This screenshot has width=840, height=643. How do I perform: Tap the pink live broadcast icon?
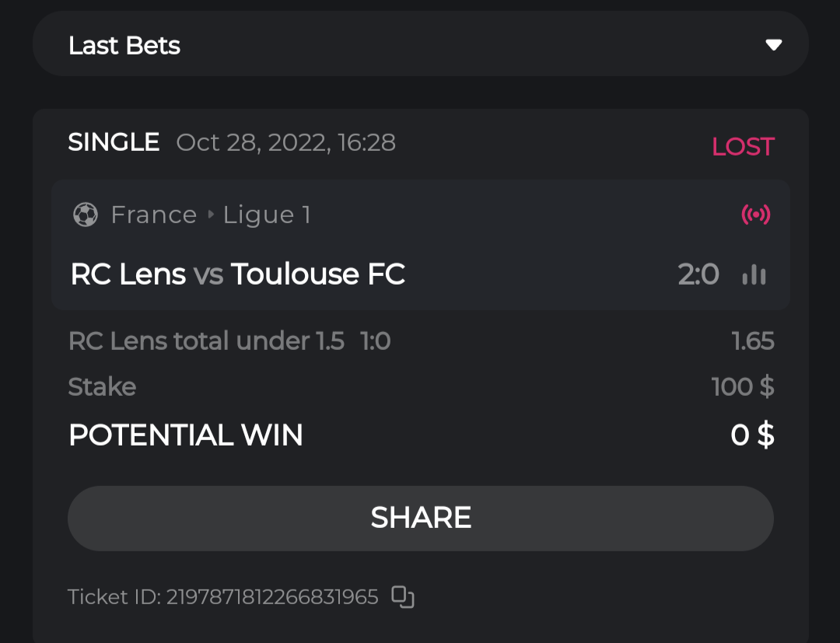click(755, 215)
